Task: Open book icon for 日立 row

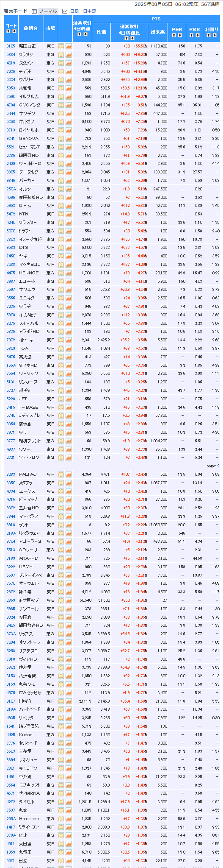Action: click(61, 861)
